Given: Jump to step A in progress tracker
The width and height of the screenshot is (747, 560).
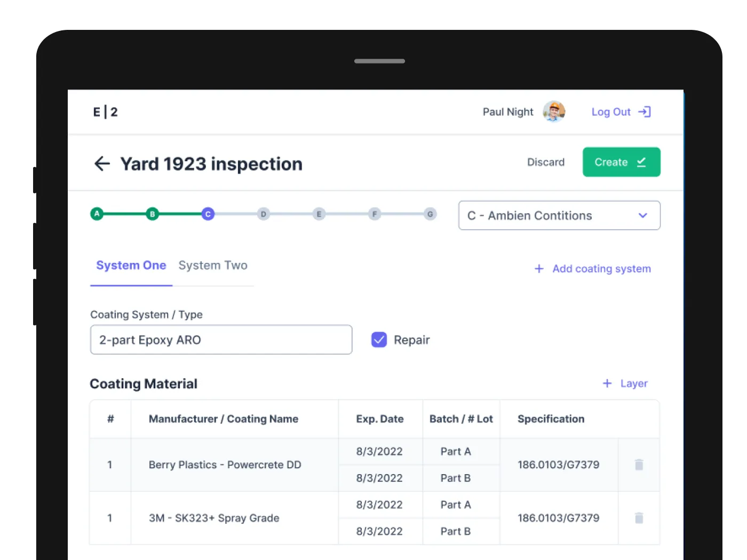Looking at the screenshot, I should tap(97, 214).
